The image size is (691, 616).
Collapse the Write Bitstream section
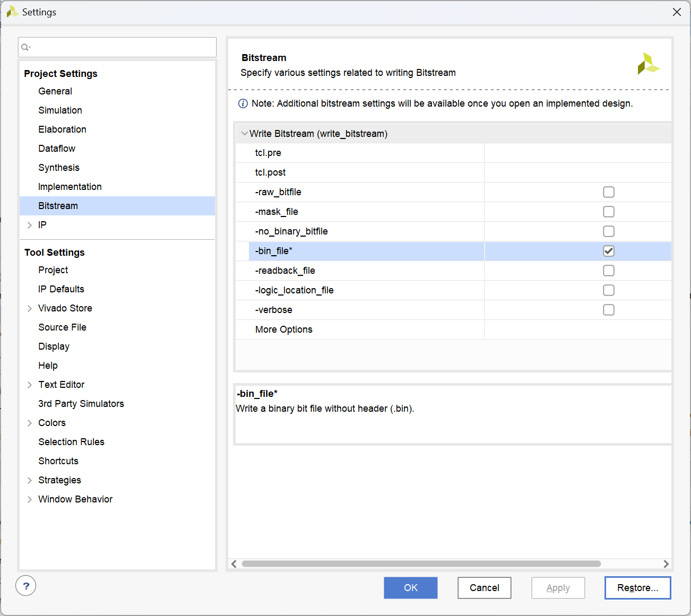pyautogui.click(x=244, y=134)
